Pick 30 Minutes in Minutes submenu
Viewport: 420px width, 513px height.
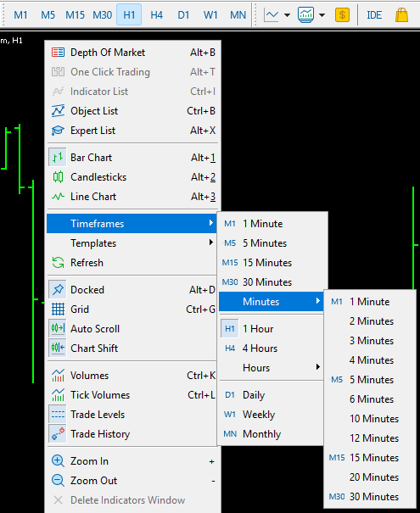click(x=370, y=497)
